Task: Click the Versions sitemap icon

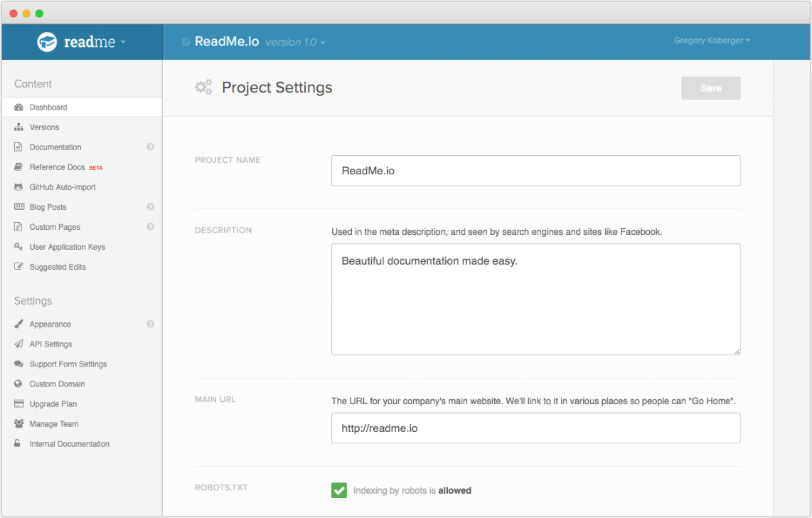Action: (x=18, y=127)
